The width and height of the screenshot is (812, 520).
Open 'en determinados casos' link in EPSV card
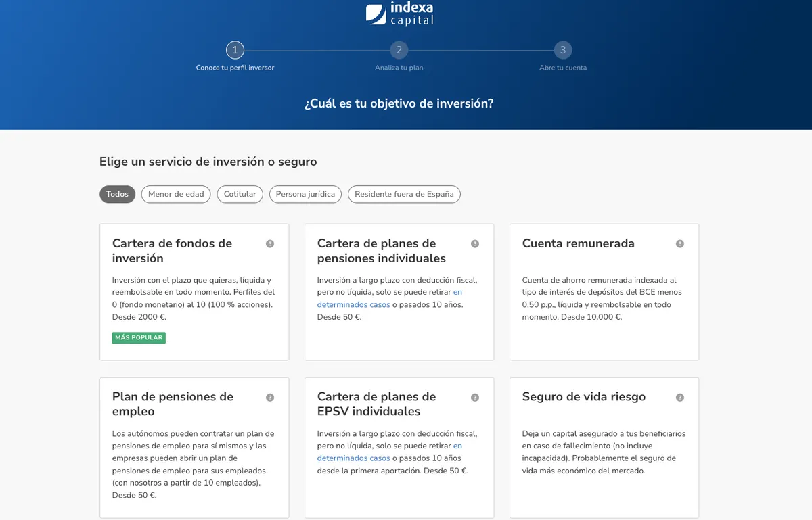coord(353,458)
